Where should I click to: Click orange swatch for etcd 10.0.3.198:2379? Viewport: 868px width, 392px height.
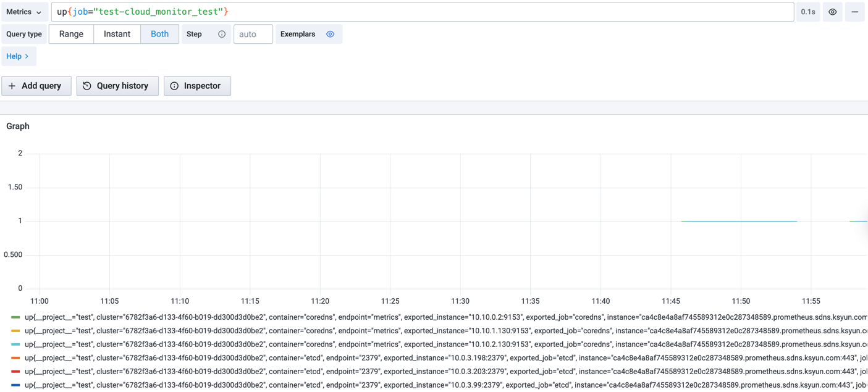[x=15, y=358]
